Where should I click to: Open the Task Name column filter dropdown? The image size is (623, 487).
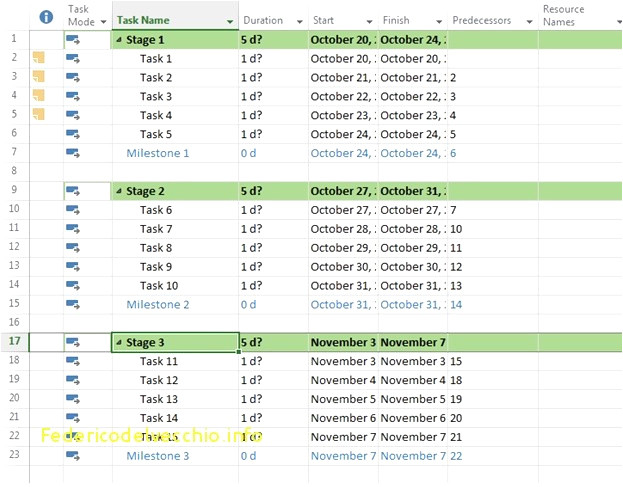[x=230, y=21]
